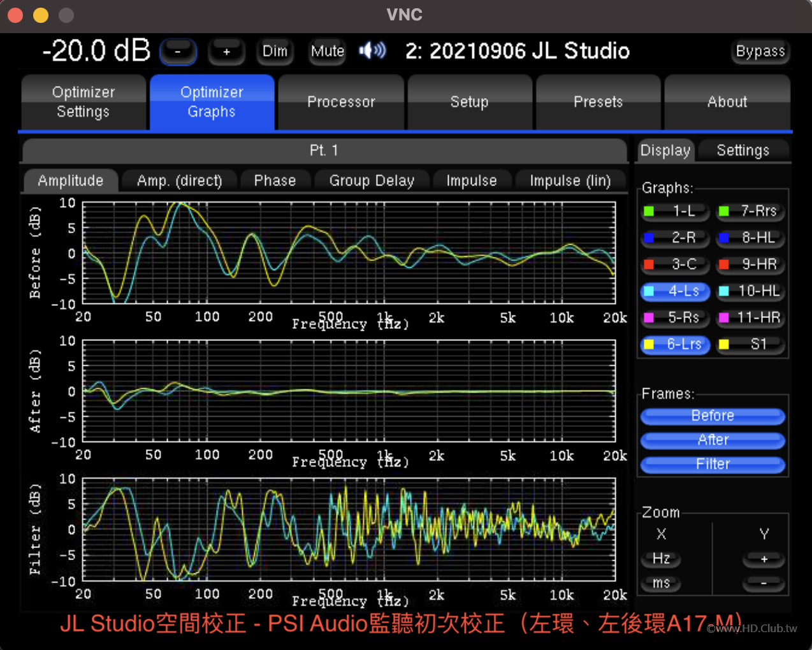Switch to the Presets tab

click(598, 102)
